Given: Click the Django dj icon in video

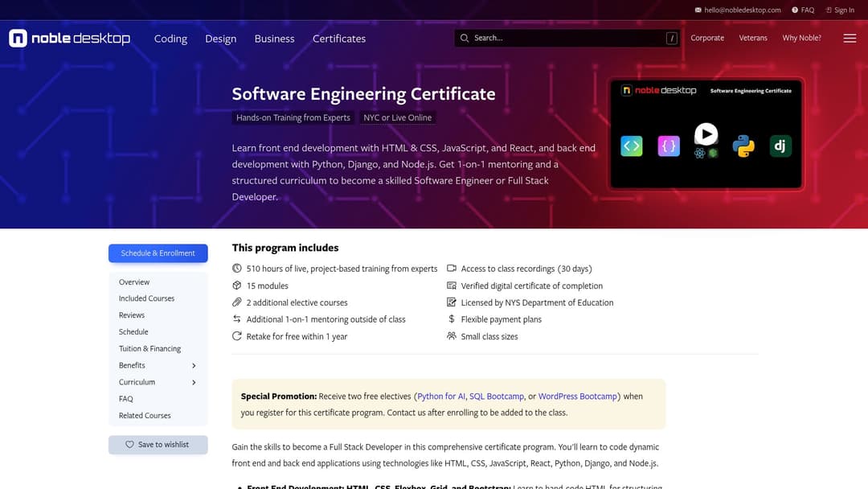Looking at the screenshot, I should click(x=780, y=146).
